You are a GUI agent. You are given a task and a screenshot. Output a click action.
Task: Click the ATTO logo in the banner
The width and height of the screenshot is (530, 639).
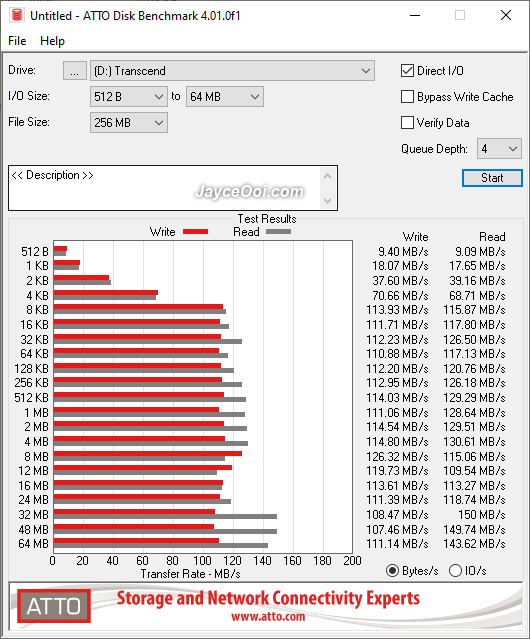[x=54, y=606]
